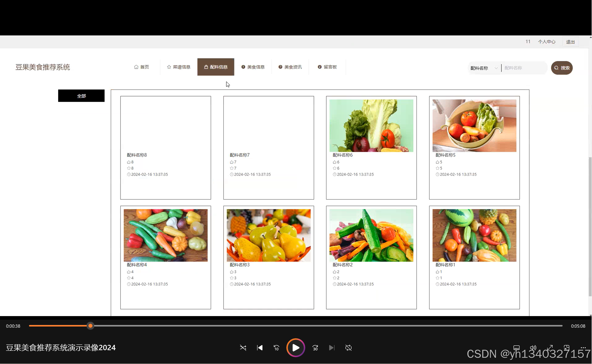Screen dimensions: 592x364
Task: Adjust volume with the speaker icon
Action: point(533,348)
